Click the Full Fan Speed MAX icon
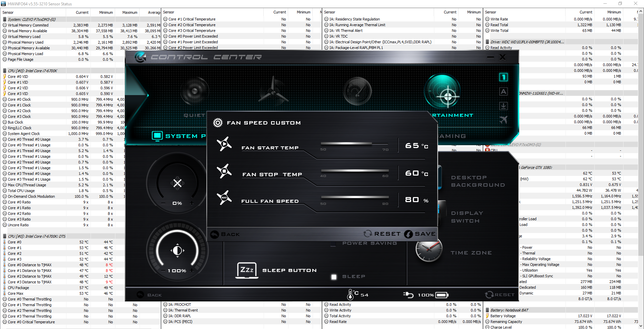The image size is (644, 329). coord(224,198)
